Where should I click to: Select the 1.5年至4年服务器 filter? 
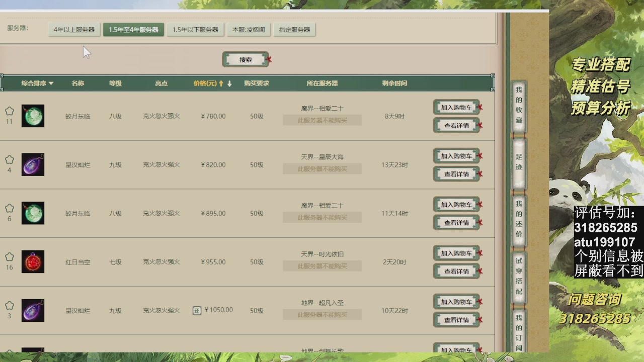pyautogui.click(x=133, y=30)
